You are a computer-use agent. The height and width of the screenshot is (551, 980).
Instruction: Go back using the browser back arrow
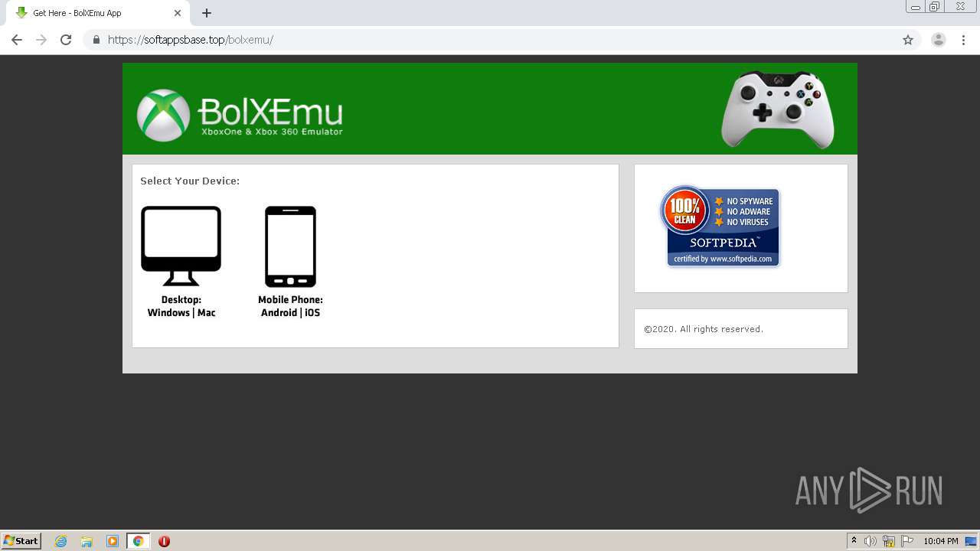[17, 40]
